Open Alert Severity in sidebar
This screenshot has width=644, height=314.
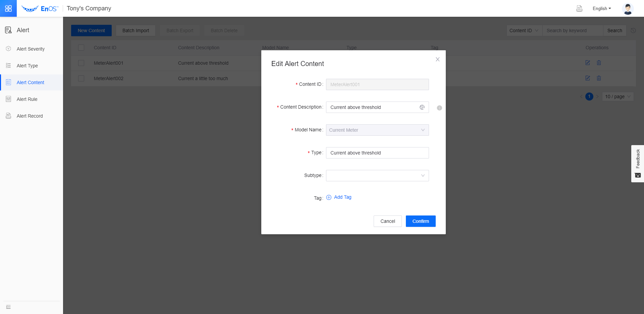[x=31, y=49]
